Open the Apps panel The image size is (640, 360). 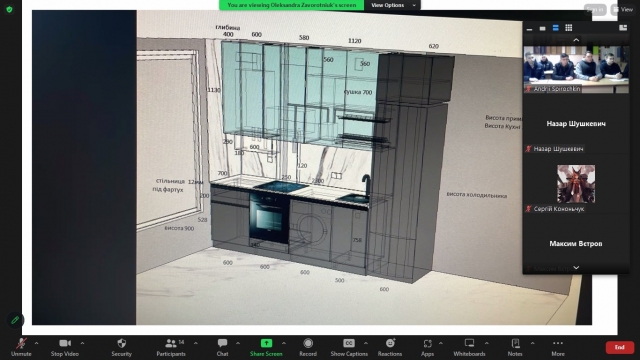point(427,347)
